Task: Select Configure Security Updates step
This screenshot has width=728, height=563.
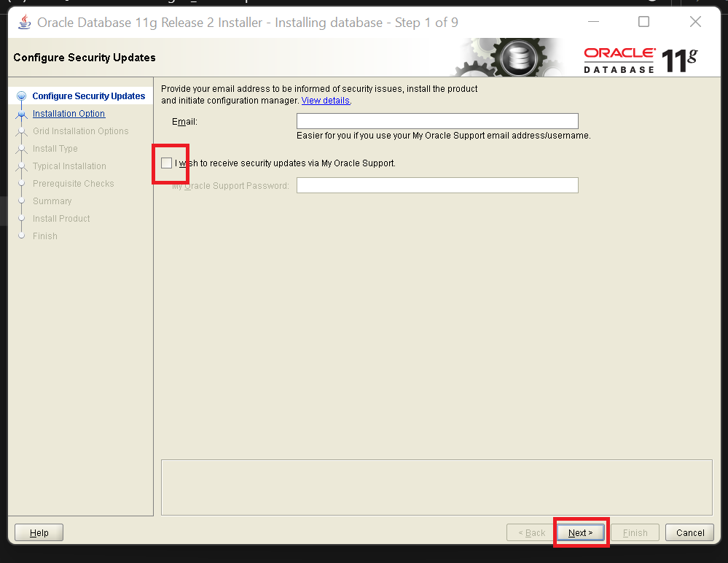Action: 89,96
